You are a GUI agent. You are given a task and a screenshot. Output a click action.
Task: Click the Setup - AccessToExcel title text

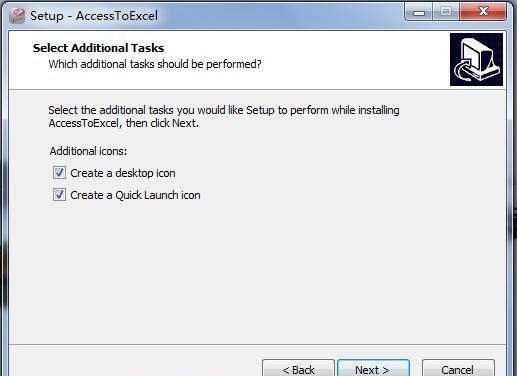pyautogui.click(x=94, y=16)
